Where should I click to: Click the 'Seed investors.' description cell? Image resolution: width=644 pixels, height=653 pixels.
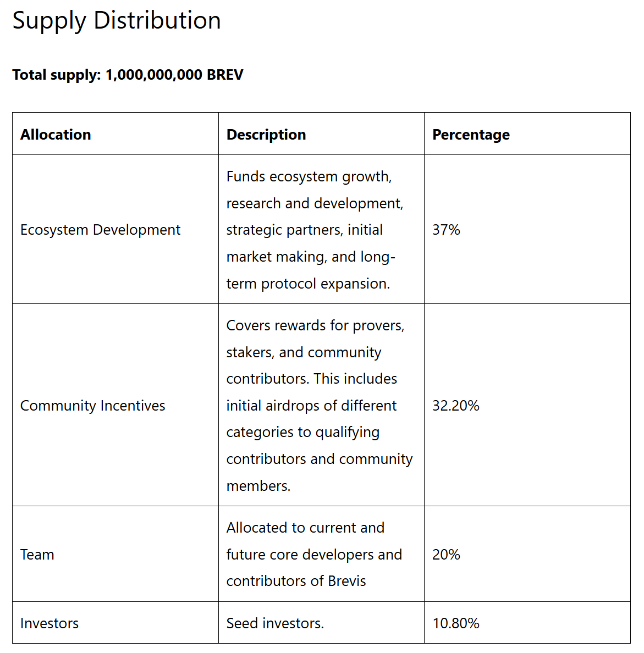(x=275, y=623)
